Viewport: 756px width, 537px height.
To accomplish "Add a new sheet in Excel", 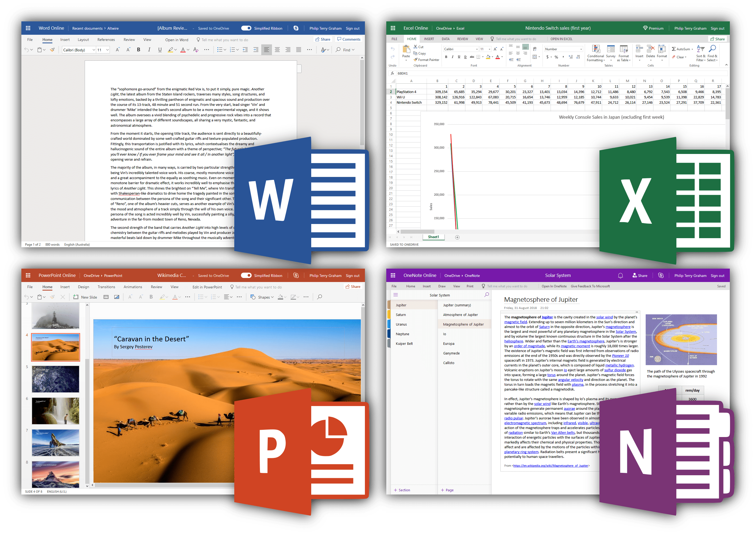I will tap(457, 237).
